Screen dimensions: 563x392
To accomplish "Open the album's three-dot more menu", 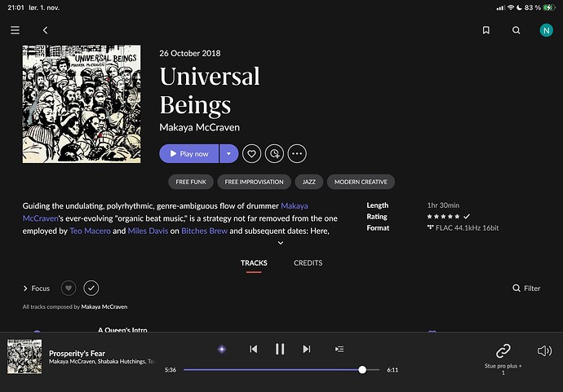I will 297,153.
